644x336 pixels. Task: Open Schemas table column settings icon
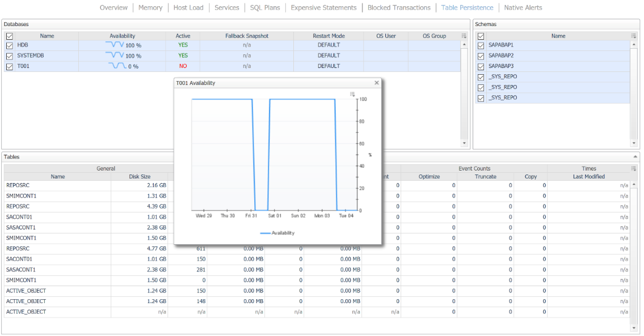click(634, 36)
